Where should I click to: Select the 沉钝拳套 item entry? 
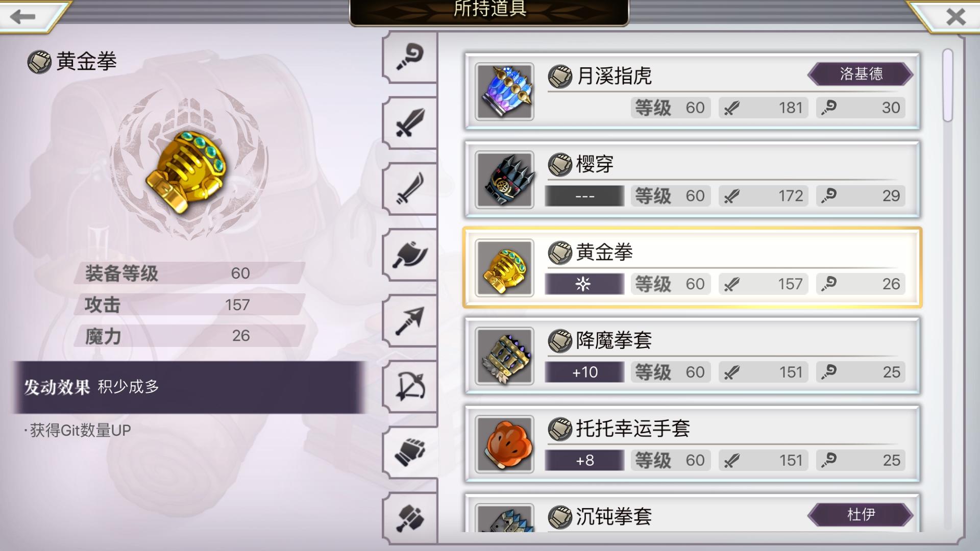pos(692,513)
